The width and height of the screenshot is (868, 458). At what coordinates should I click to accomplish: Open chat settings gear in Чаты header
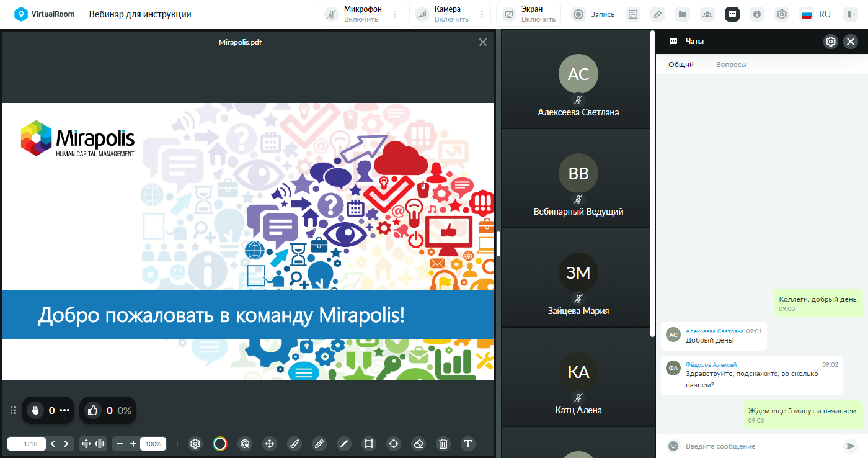click(x=831, y=42)
